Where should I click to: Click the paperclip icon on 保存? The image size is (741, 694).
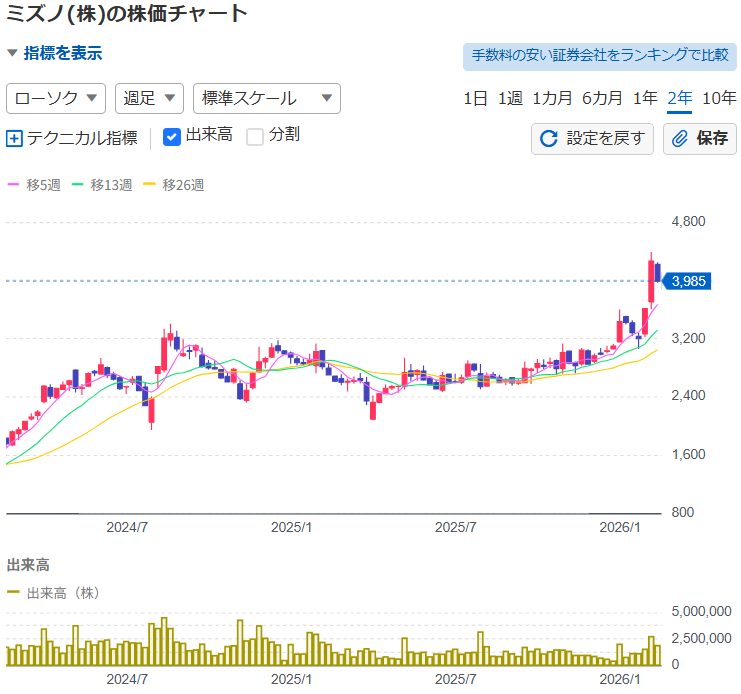680,138
